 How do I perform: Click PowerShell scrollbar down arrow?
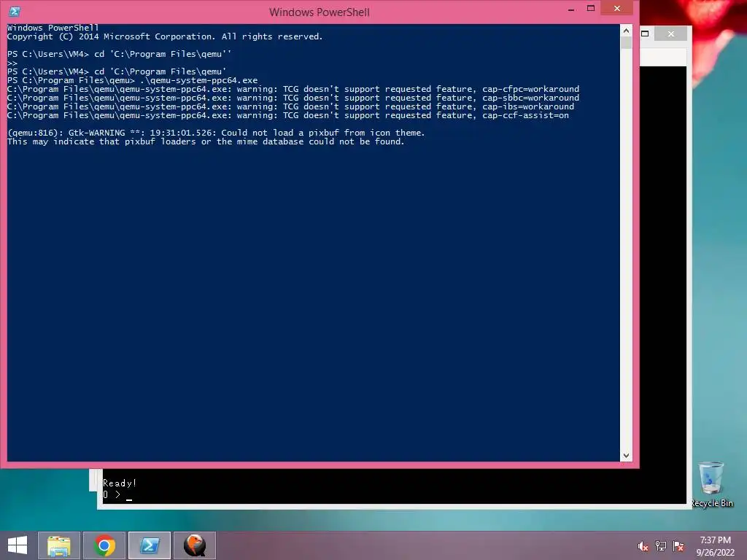(626, 455)
